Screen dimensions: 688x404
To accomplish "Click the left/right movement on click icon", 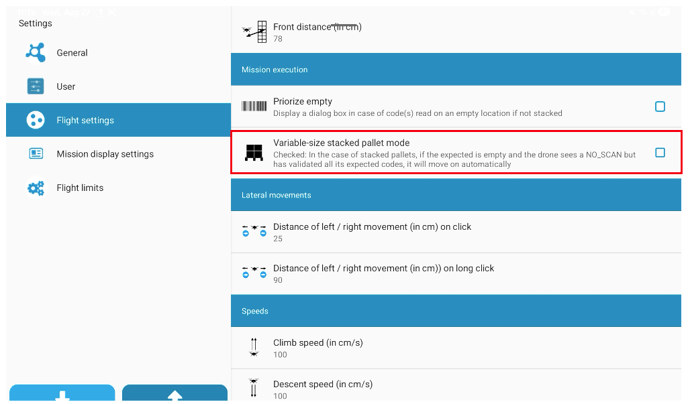I will (x=254, y=232).
